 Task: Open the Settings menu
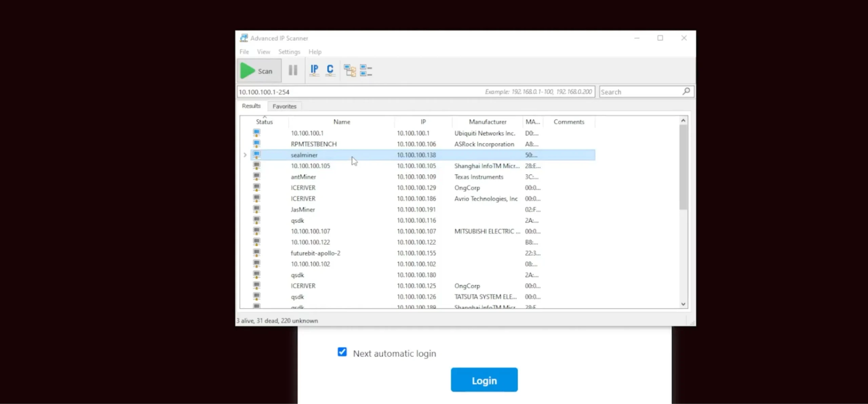tap(289, 52)
